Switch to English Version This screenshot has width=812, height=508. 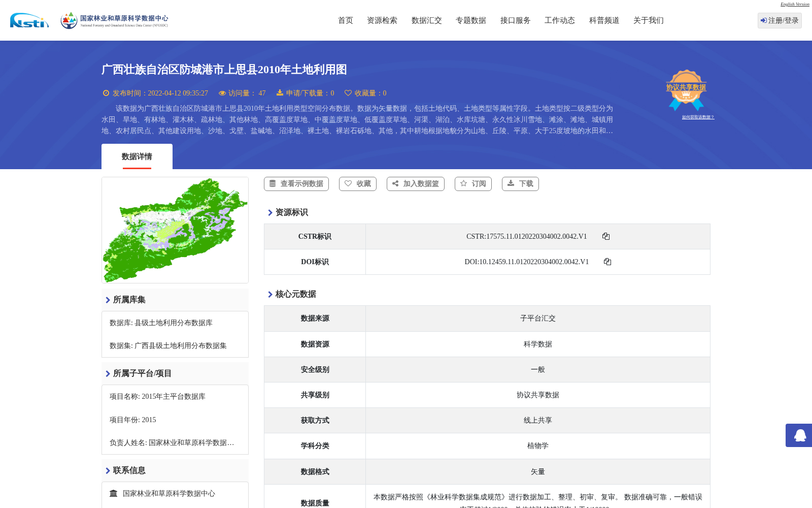[x=795, y=4]
